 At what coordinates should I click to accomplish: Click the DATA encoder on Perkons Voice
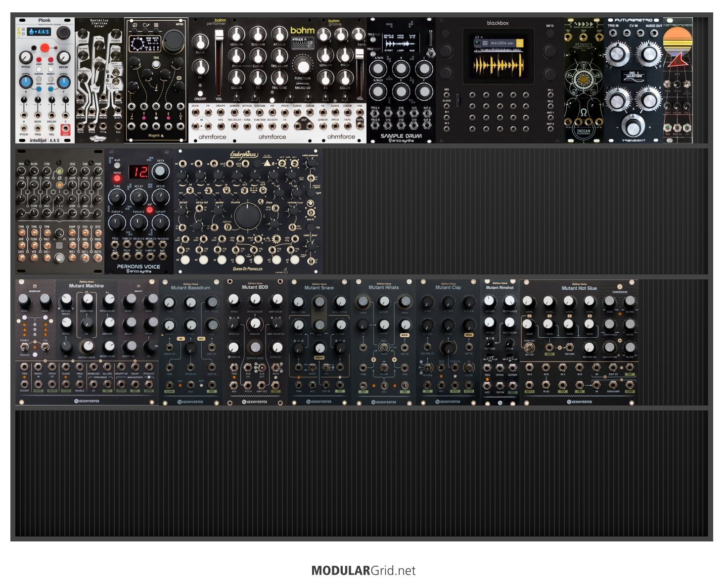pos(161,171)
